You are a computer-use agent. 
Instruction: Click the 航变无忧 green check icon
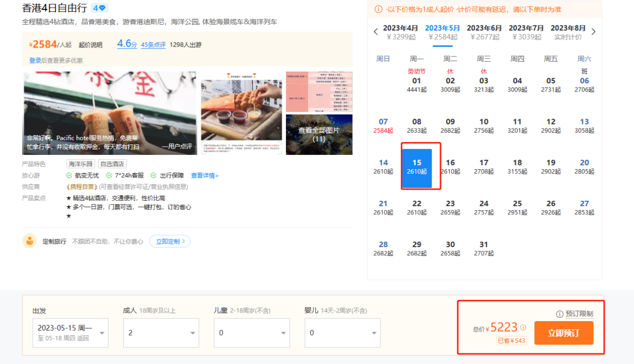[x=69, y=175]
